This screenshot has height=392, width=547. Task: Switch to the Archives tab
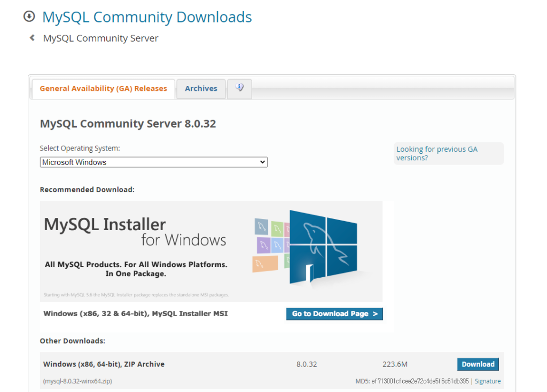201,89
